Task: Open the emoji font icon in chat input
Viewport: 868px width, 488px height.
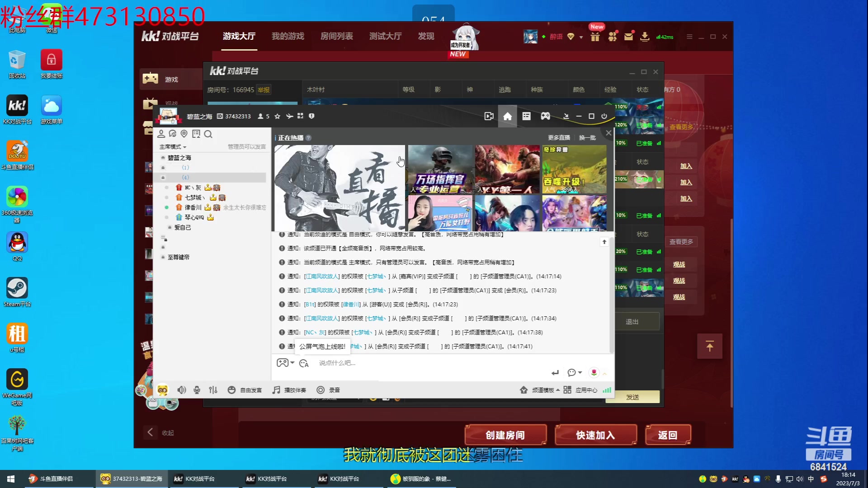Action: 304,363
